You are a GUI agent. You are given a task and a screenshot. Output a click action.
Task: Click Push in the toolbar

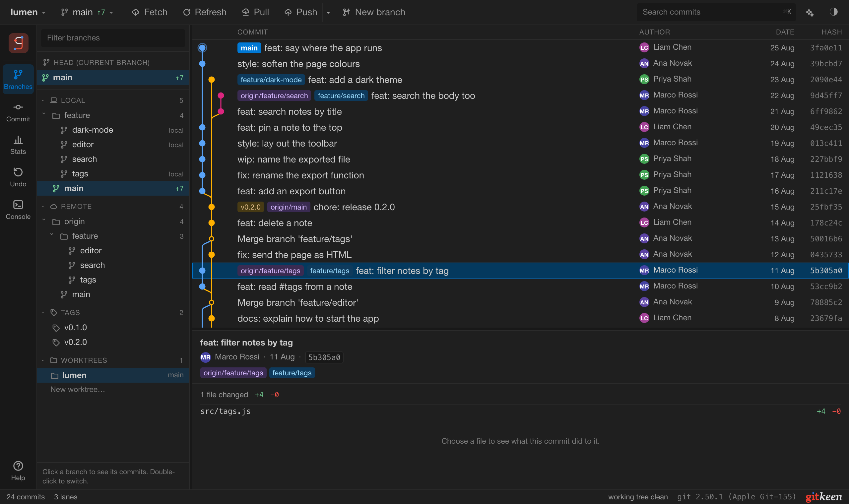click(301, 12)
